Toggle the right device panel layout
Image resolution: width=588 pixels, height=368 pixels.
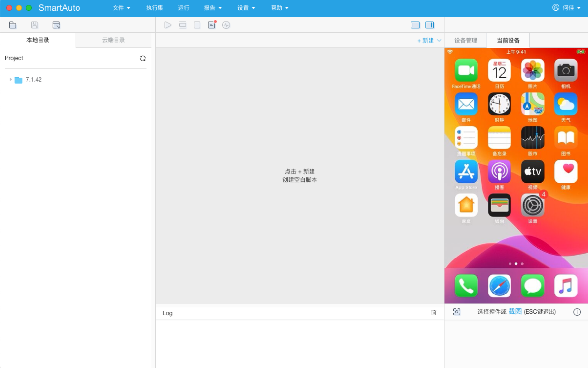point(430,25)
